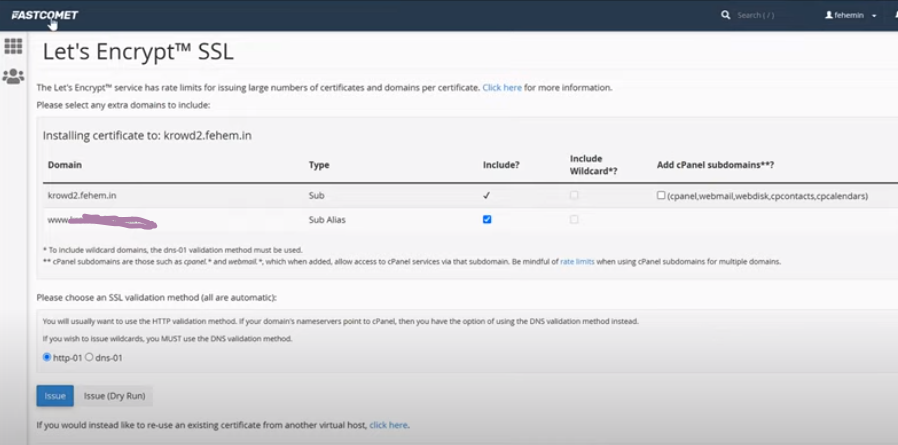Tick Include Wildcard for www Sub Alias
The height and width of the screenshot is (445, 898).
coord(574,219)
